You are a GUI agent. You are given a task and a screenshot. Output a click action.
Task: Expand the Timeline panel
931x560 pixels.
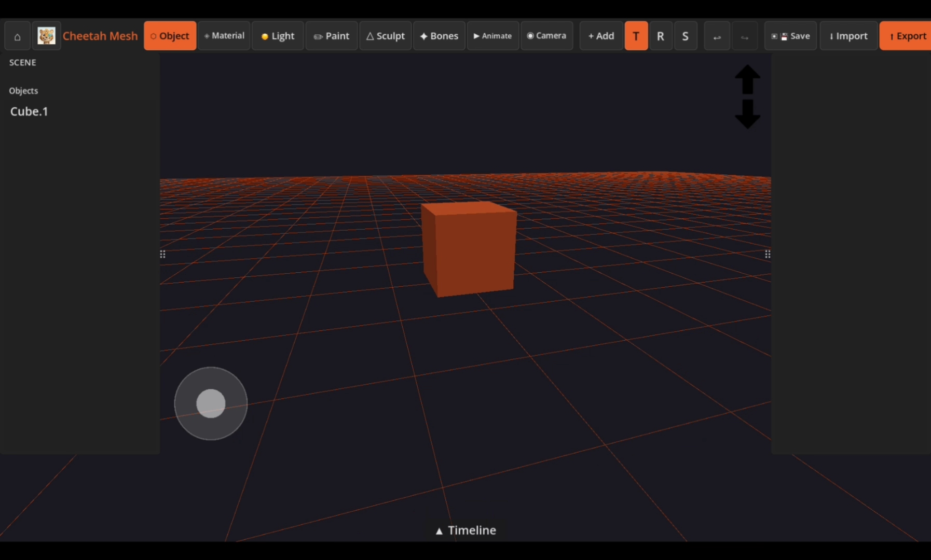[x=465, y=530]
